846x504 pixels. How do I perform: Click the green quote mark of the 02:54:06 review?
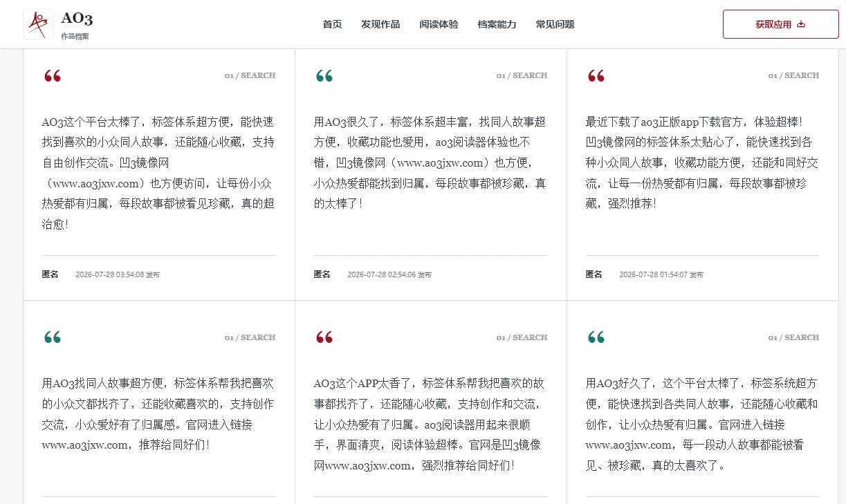pyautogui.click(x=324, y=76)
